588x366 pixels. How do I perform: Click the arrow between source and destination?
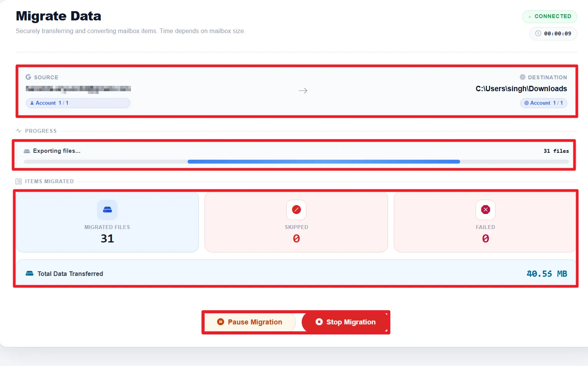point(303,91)
